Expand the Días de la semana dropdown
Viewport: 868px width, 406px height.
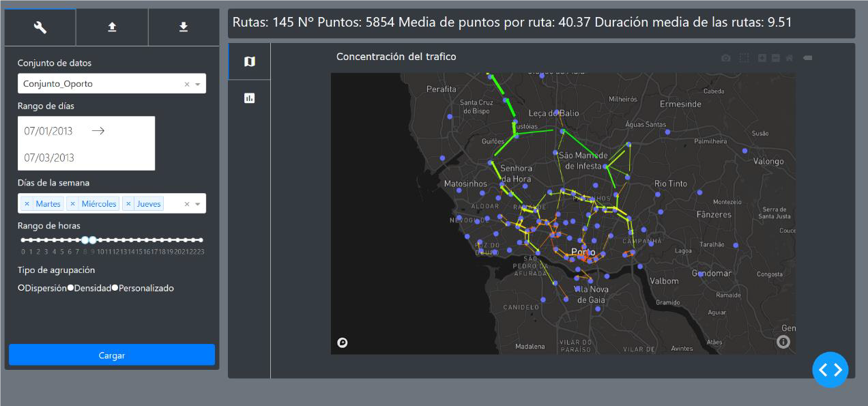(198, 204)
